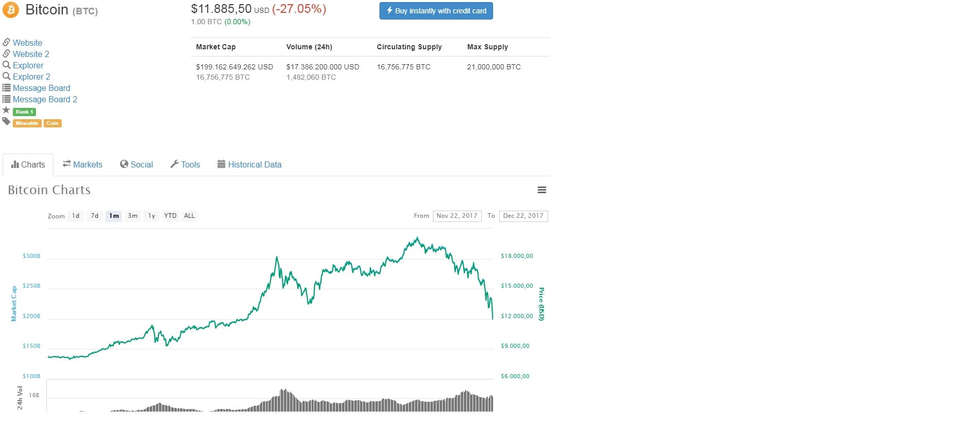This screenshot has height=428, width=980.
Task: Click the volume value $17.386.200.000 USD
Action: tap(323, 67)
